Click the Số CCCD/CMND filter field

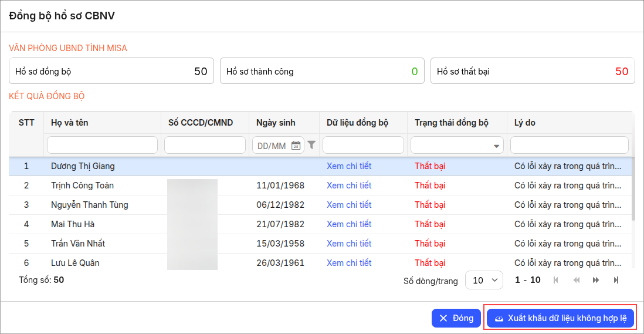(x=205, y=145)
